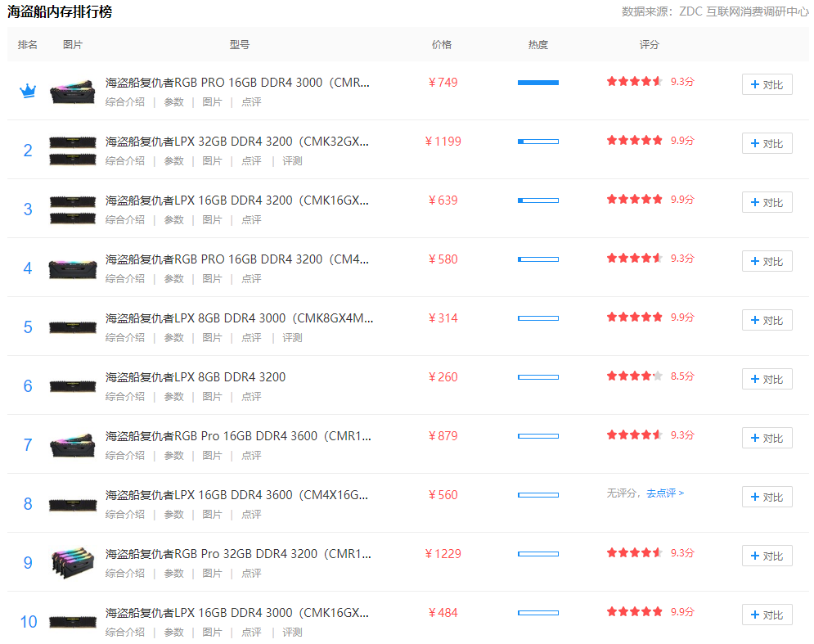Open 海盗船复仇者RGB Pro 16GB DDR4 3600 title link
Image resolution: width=814 pixels, height=644 pixels.
click(237, 436)
